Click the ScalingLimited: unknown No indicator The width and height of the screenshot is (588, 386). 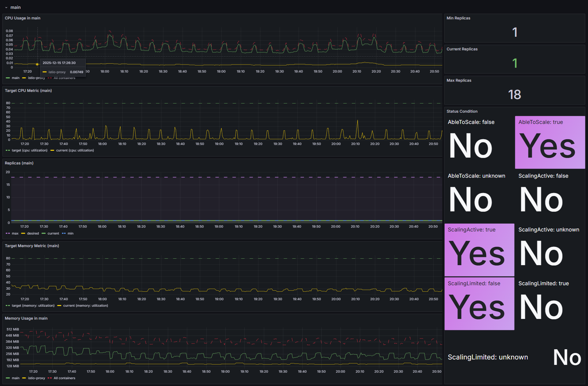coord(567,357)
